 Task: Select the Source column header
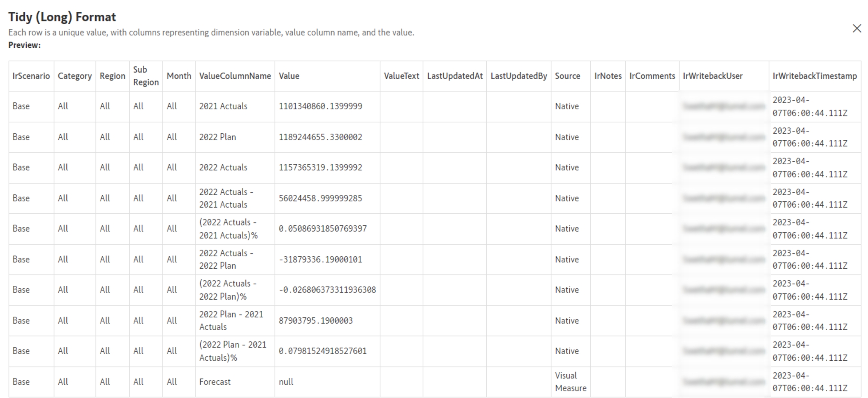pos(567,76)
